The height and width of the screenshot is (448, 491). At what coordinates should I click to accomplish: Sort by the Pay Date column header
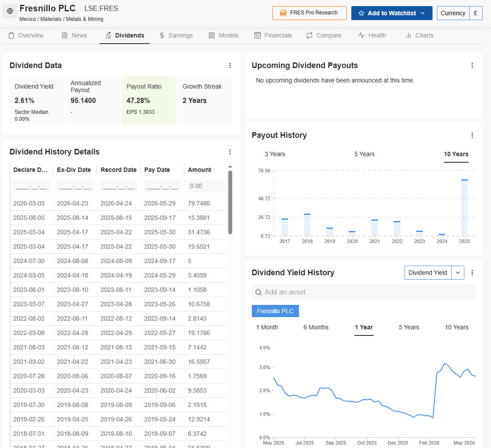tap(157, 170)
